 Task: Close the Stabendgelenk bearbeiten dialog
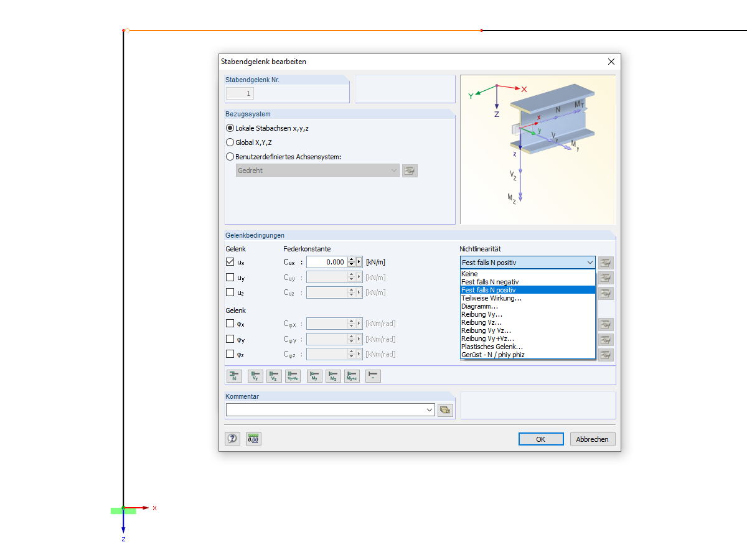[611, 62]
